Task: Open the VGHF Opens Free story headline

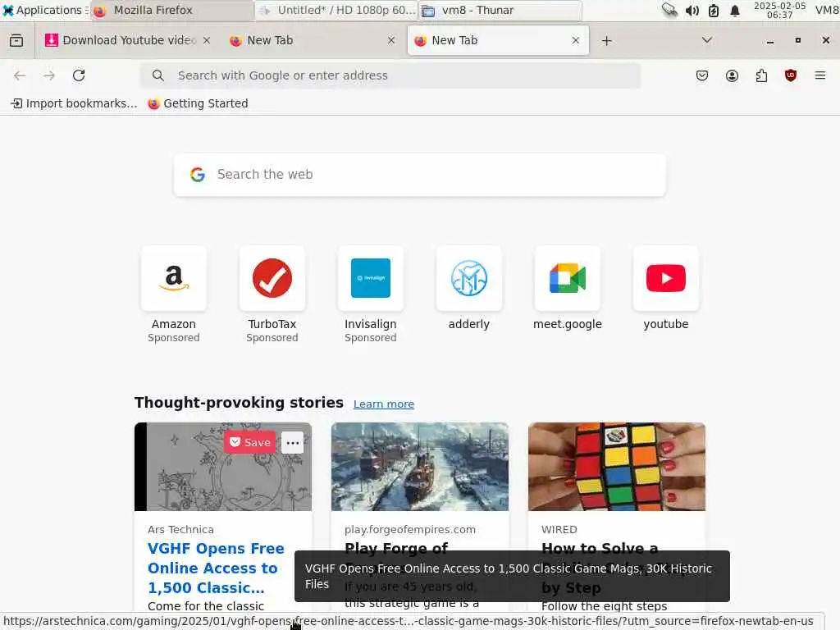Action: click(x=216, y=568)
